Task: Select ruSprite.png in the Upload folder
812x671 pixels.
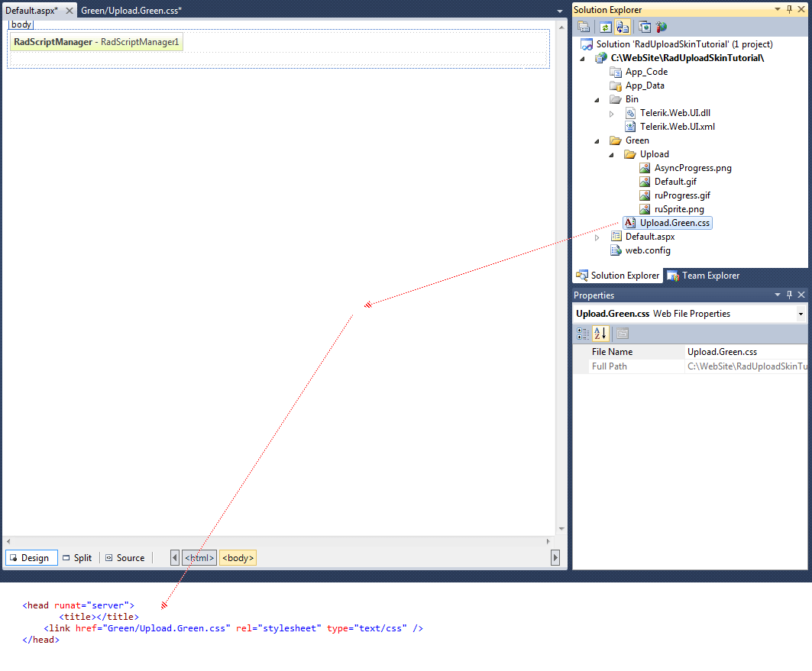Action: [678, 209]
